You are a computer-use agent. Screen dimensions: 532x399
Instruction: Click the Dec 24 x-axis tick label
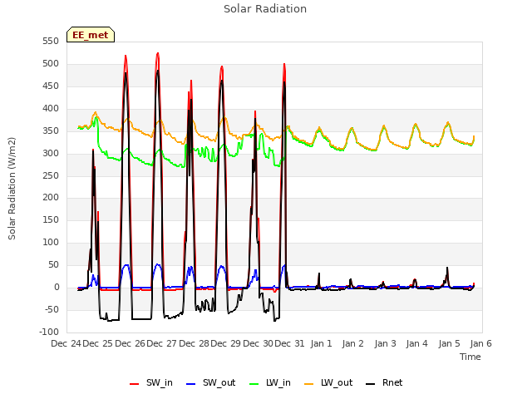pyautogui.click(x=66, y=343)
